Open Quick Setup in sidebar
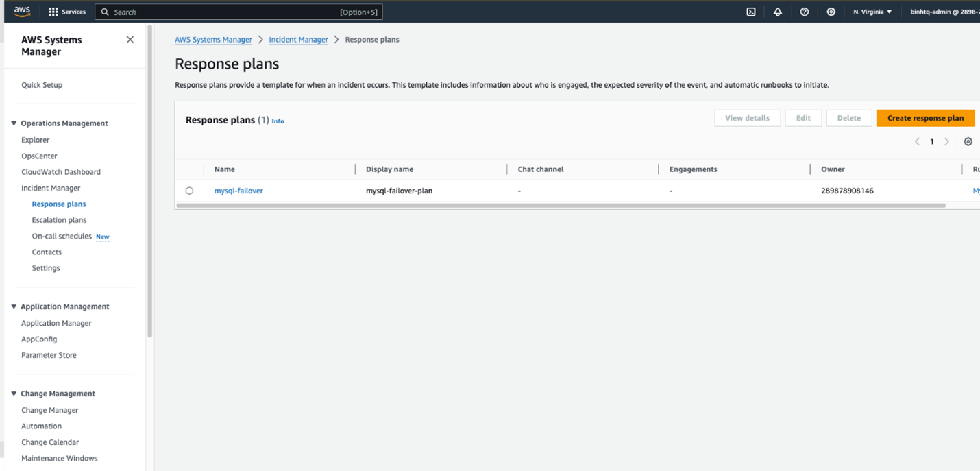This screenshot has width=980, height=471. coord(42,85)
